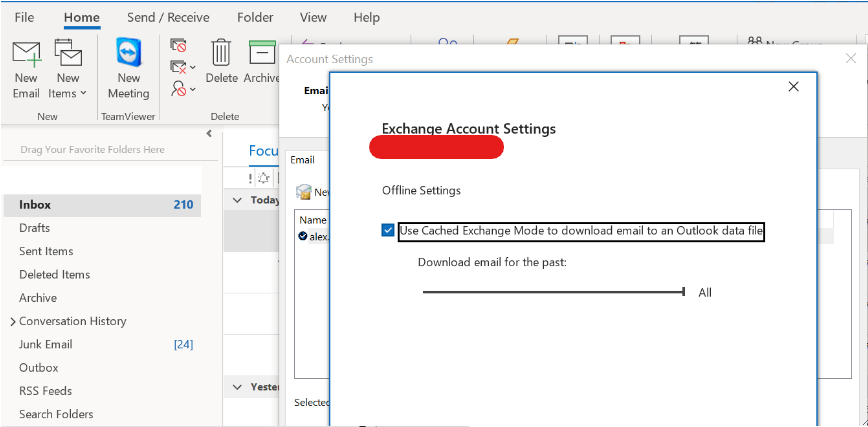Screen dimensions: 868x427
Task: Click the reminder bell sort icon
Action: [x=264, y=178]
